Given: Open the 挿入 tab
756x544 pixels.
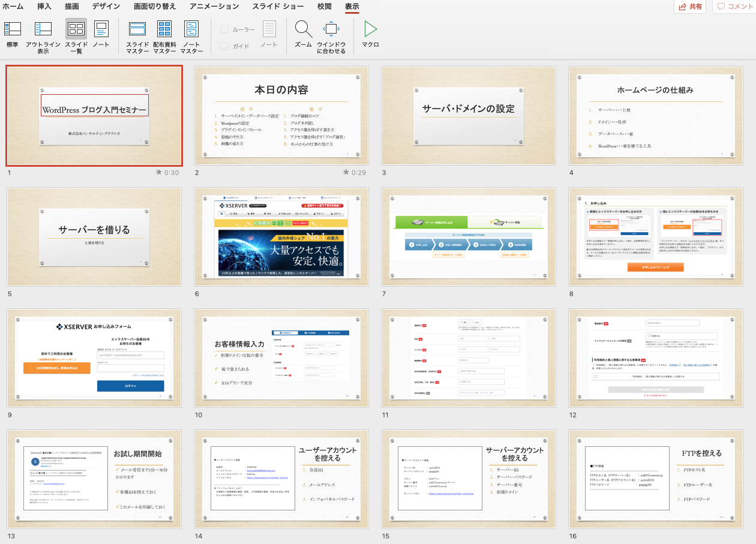Looking at the screenshot, I should point(44,7).
